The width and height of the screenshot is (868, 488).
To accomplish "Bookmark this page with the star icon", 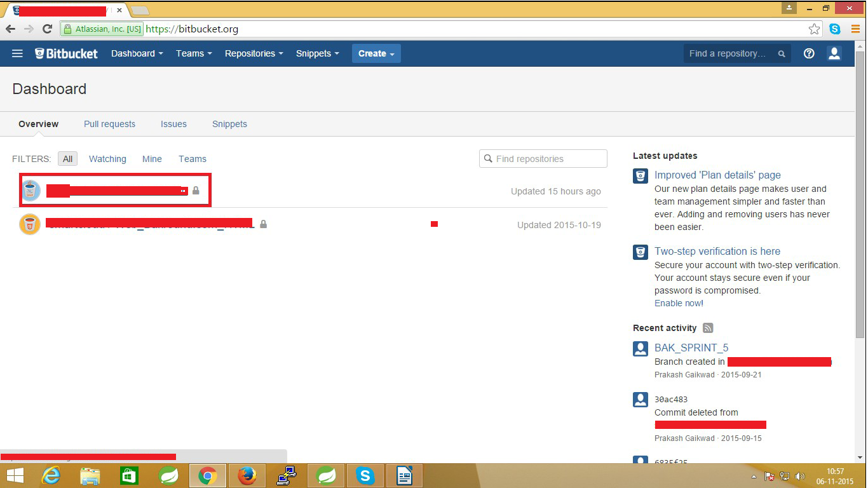I will pyautogui.click(x=815, y=29).
